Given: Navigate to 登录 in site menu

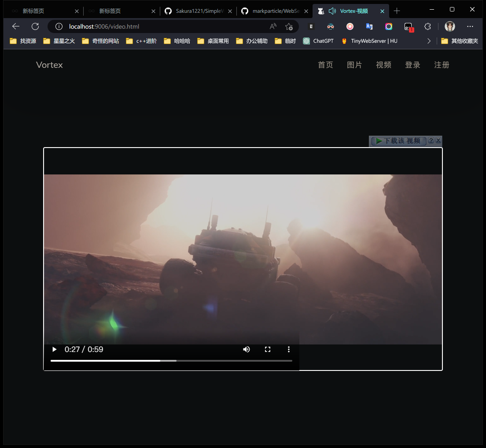Looking at the screenshot, I should tap(412, 65).
